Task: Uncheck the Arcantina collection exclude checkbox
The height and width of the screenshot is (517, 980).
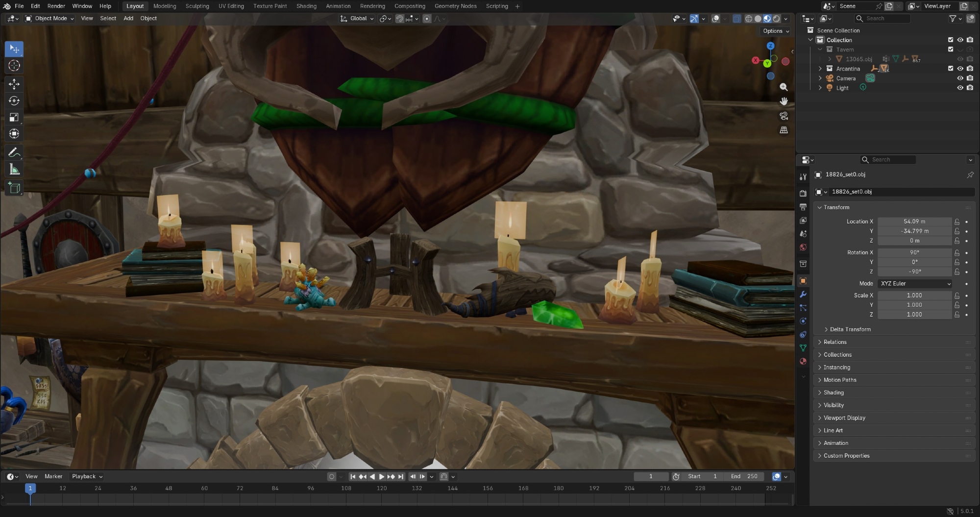Action: [x=951, y=69]
